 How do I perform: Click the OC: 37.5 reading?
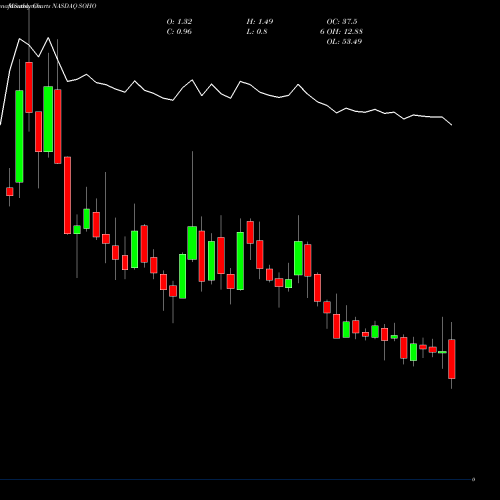(x=342, y=22)
